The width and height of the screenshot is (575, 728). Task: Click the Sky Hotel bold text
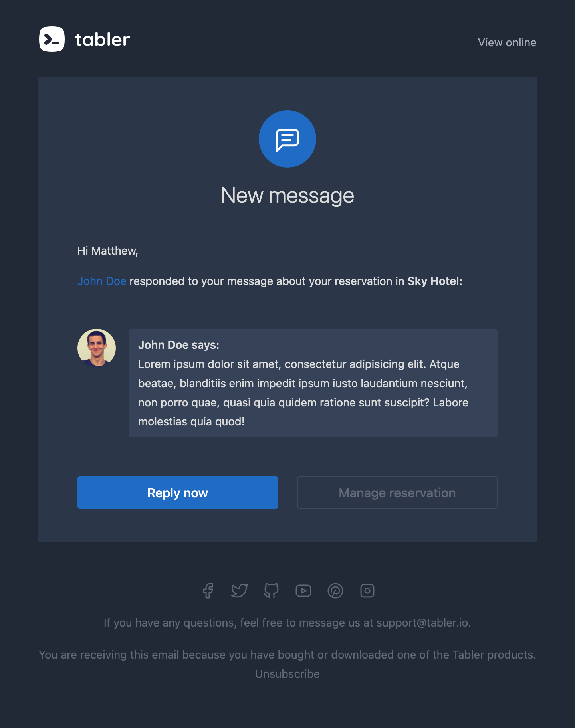(x=433, y=281)
